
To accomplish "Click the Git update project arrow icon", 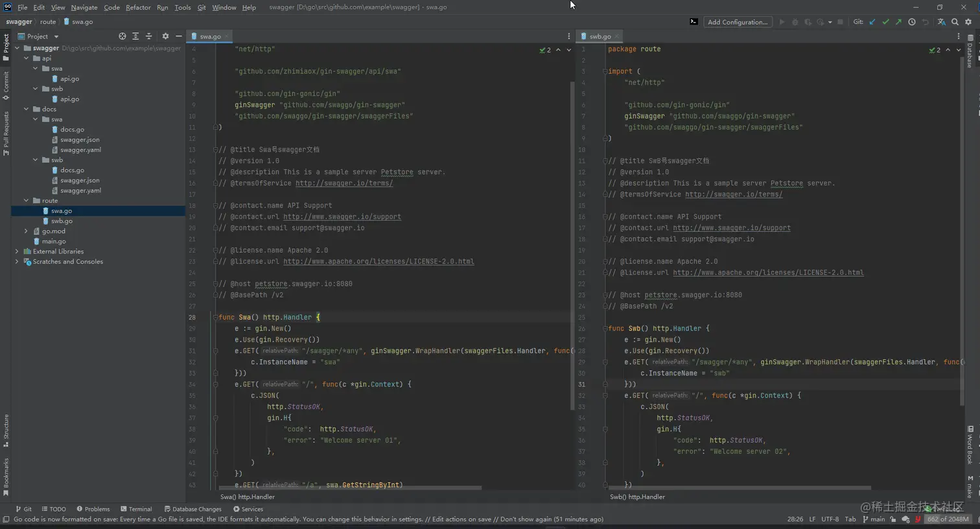I will (x=872, y=22).
